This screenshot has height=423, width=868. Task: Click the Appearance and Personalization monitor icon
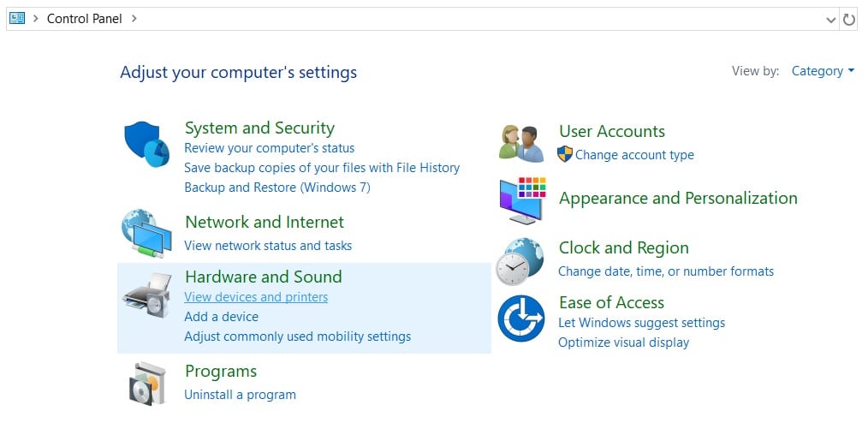(x=521, y=199)
